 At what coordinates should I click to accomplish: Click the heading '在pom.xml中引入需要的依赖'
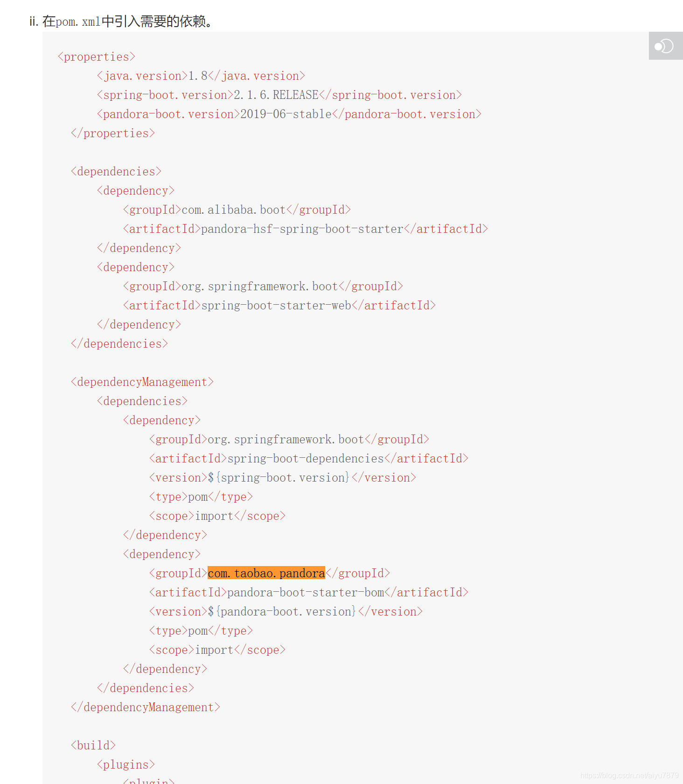[127, 21]
